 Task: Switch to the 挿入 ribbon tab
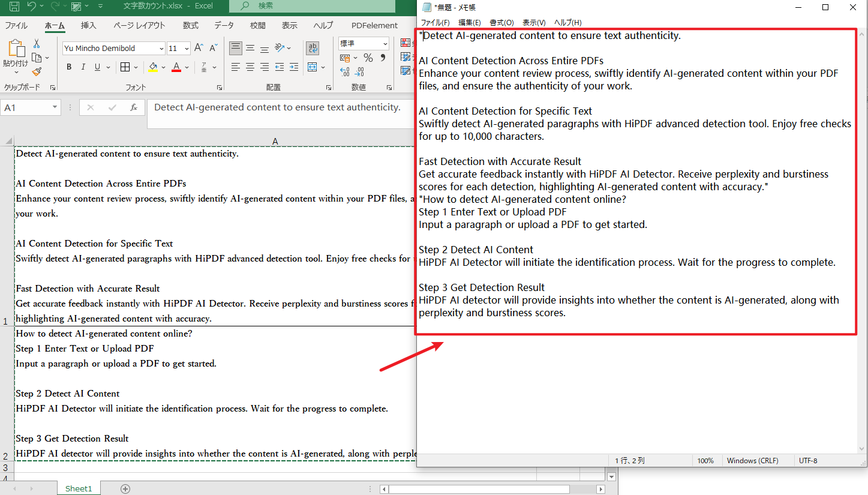pos(89,25)
